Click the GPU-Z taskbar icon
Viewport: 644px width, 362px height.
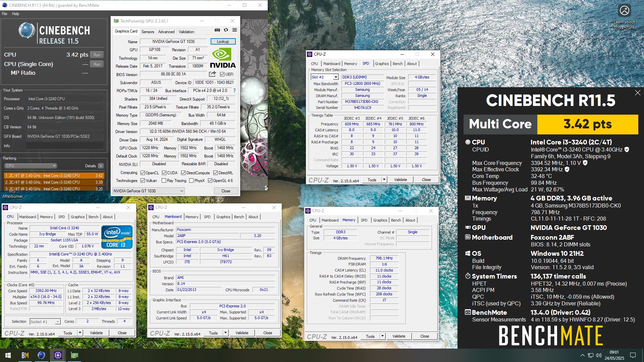tap(74, 355)
